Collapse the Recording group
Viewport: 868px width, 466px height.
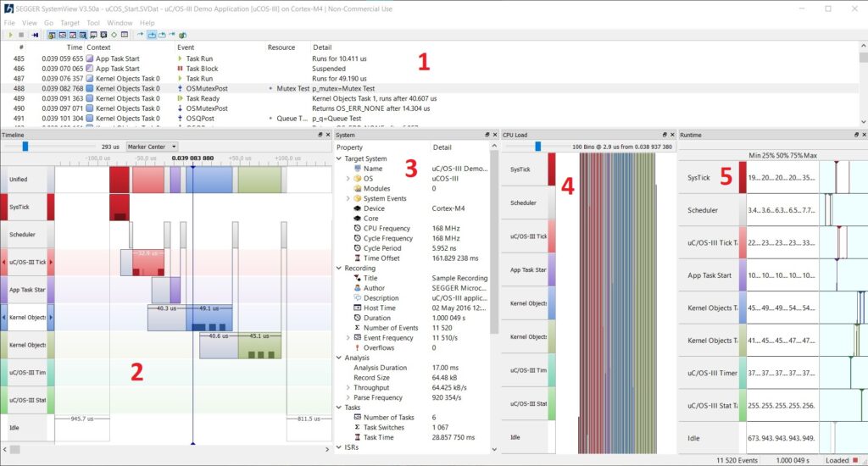pyautogui.click(x=339, y=268)
